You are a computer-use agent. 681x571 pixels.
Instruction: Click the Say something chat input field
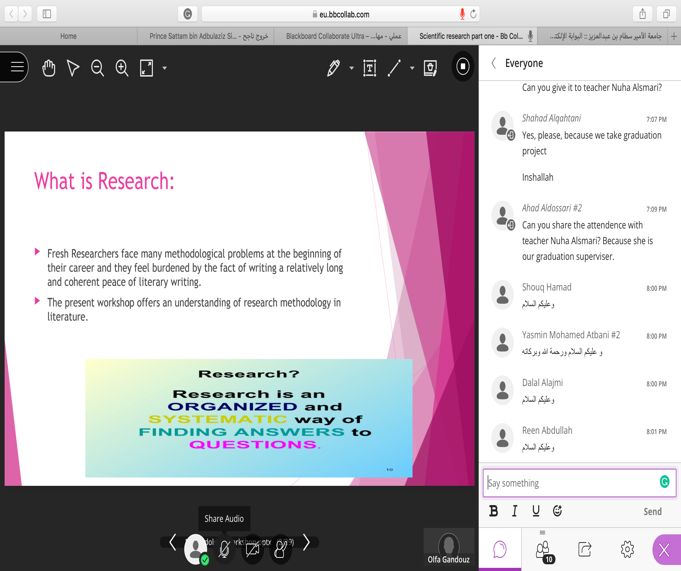pyautogui.click(x=570, y=483)
